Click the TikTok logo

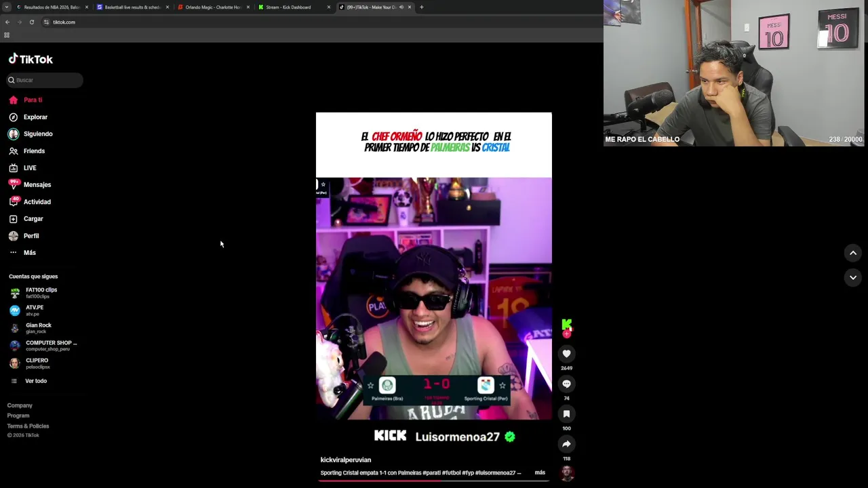(x=31, y=59)
